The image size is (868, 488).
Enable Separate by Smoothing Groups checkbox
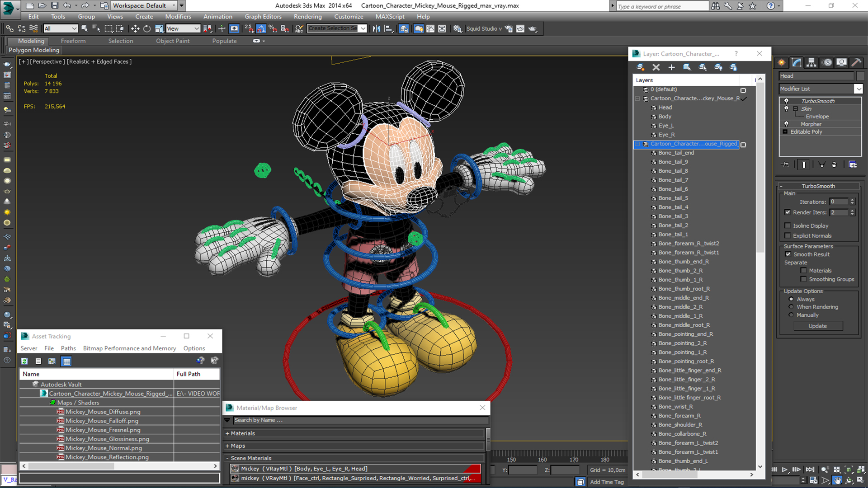(x=803, y=279)
